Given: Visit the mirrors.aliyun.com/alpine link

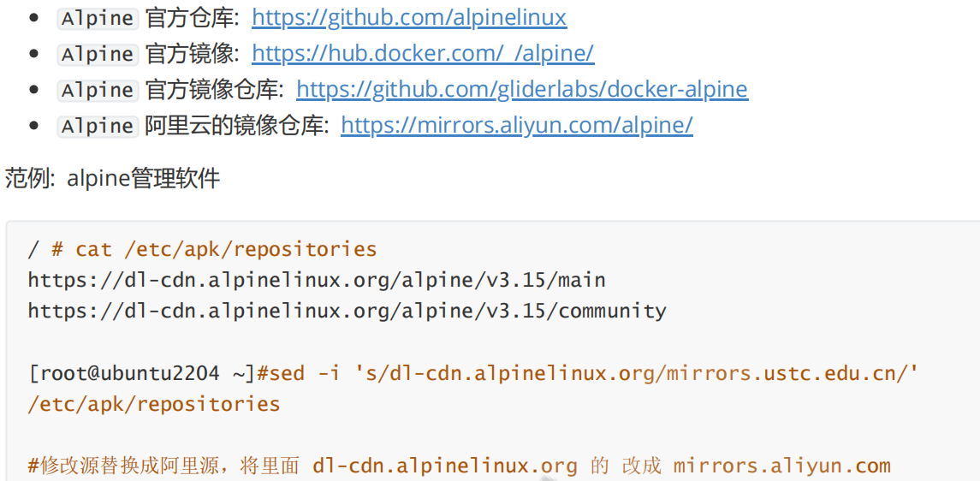Looking at the screenshot, I should pyautogui.click(x=516, y=125).
